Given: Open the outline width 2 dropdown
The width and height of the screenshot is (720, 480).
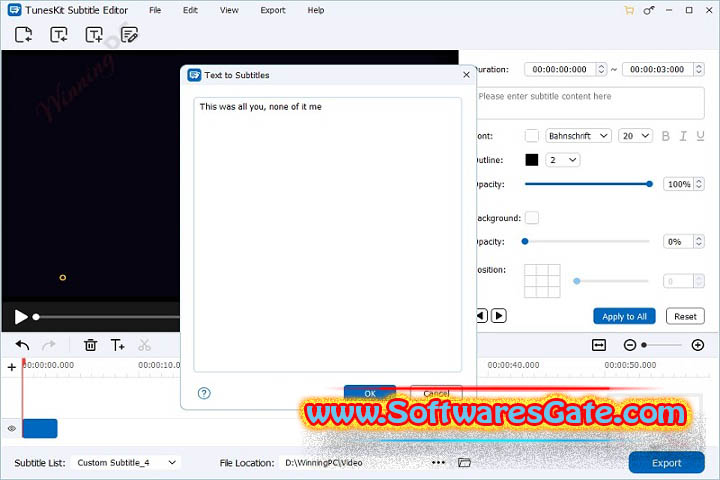Looking at the screenshot, I should [x=562, y=160].
